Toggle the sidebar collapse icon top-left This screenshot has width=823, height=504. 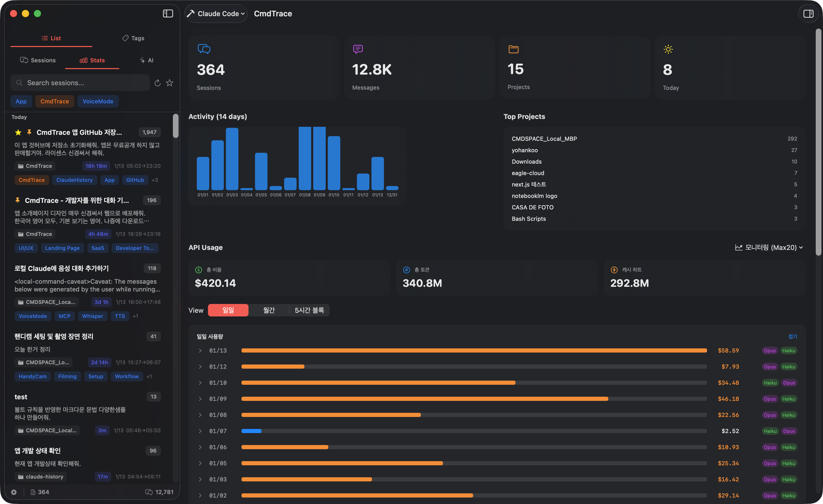(168, 14)
